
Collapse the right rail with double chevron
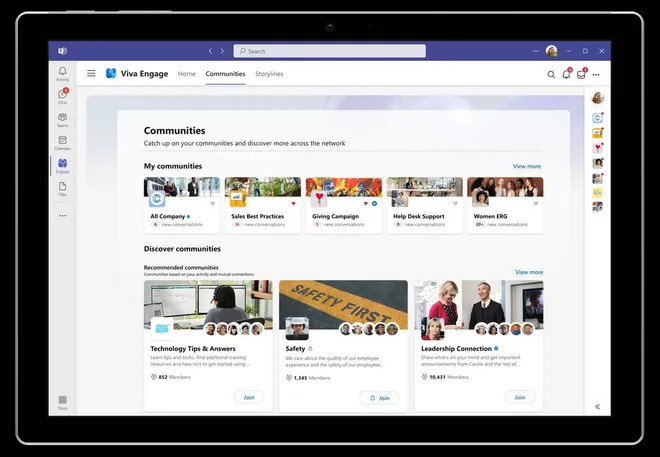(x=597, y=407)
